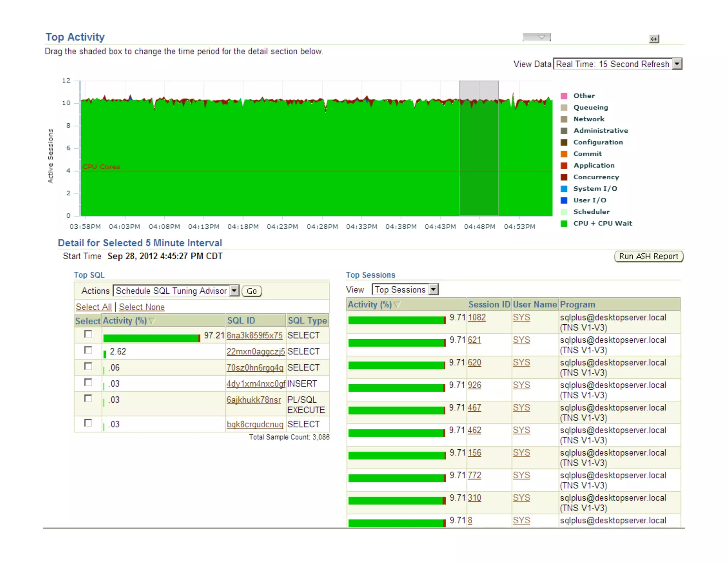Click the Other legend pink square
The width and height of the screenshot is (728, 562).
click(564, 96)
